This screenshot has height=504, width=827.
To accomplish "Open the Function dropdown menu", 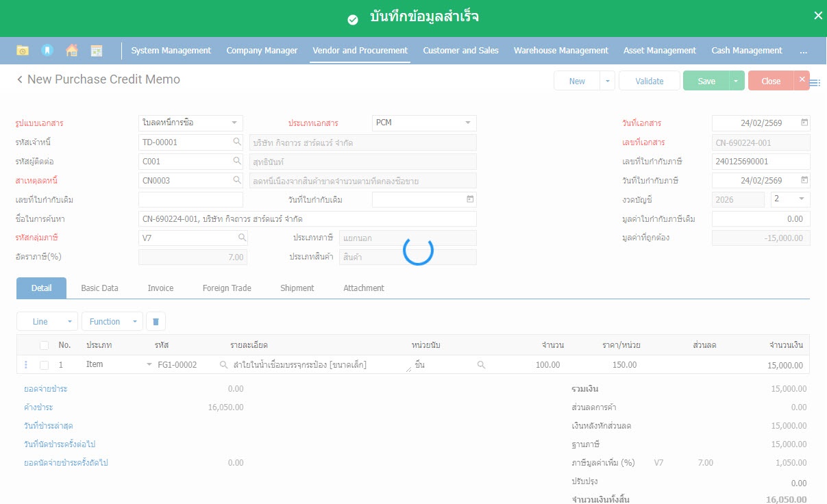I will point(112,322).
